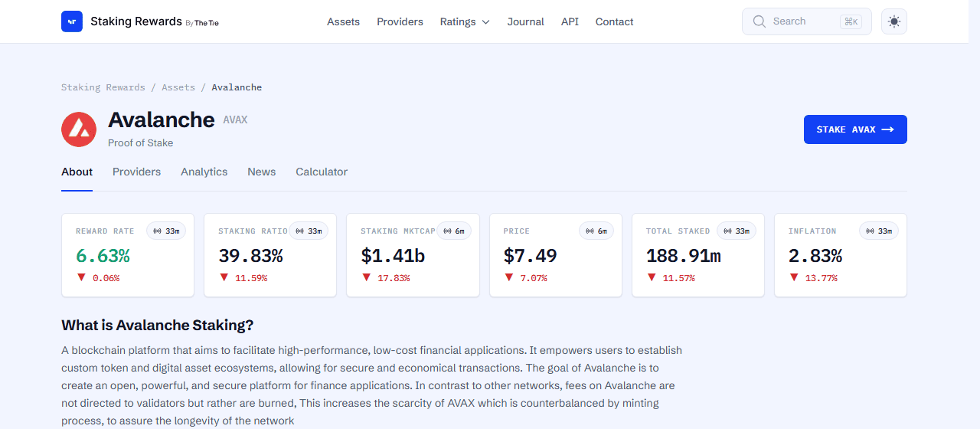Screen dimensions: 980x429
Task: Open the Contact nav link
Action: pos(614,21)
